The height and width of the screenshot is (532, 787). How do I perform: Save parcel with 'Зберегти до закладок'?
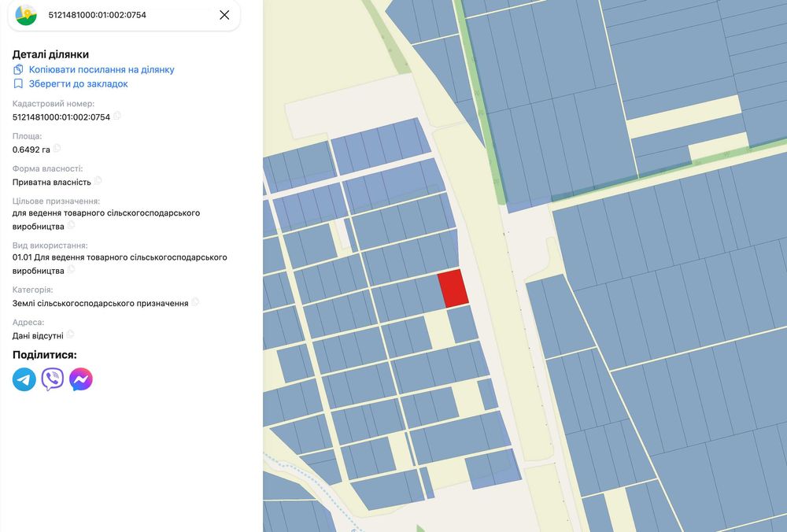pos(78,84)
